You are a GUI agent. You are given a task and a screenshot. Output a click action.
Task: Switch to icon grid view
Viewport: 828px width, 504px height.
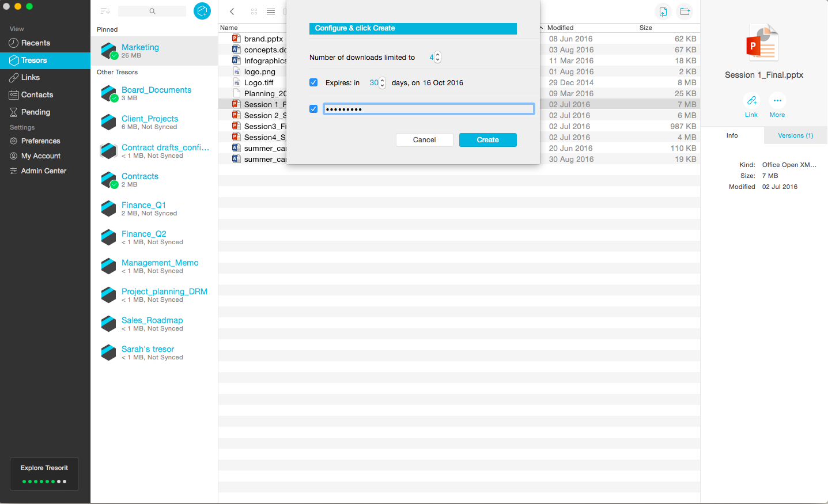click(254, 12)
